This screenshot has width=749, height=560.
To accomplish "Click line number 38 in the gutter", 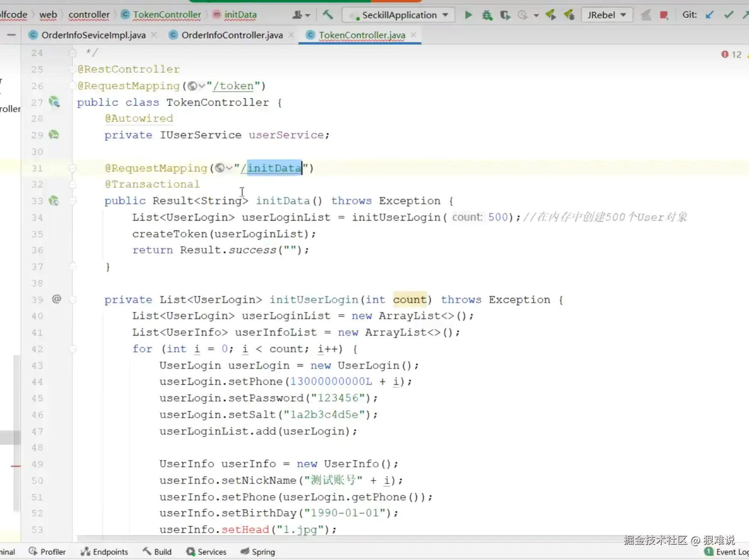I will coord(37,283).
